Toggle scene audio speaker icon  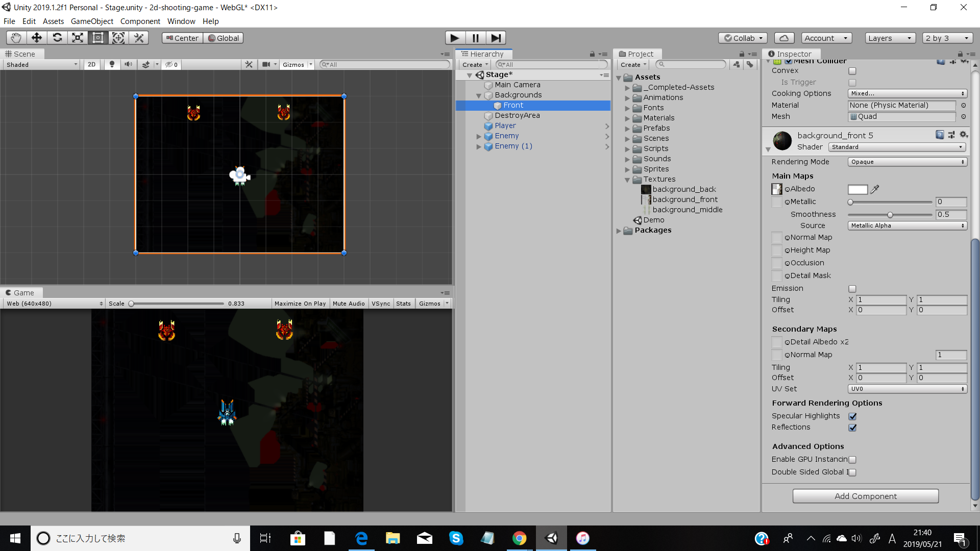coord(128,65)
